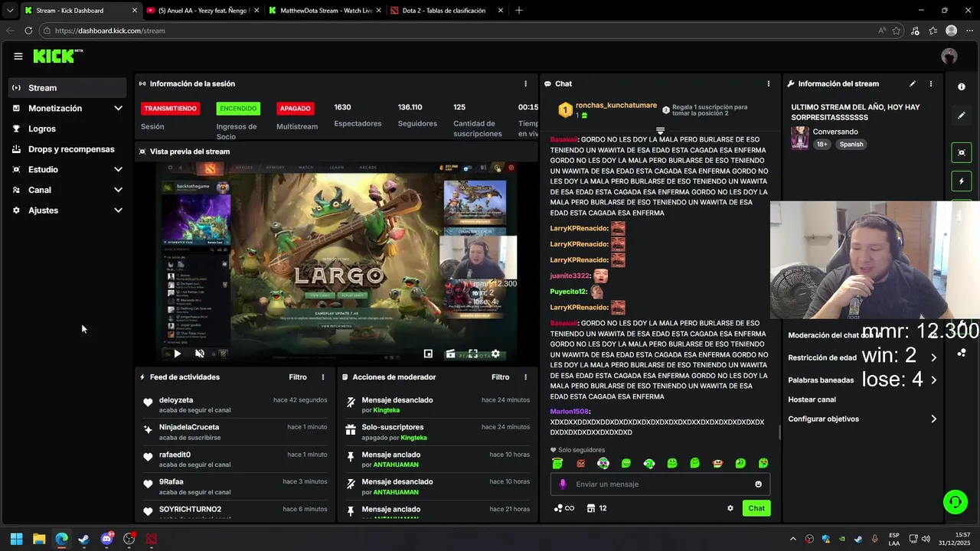Open Restricción de edad settings

click(x=863, y=357)
